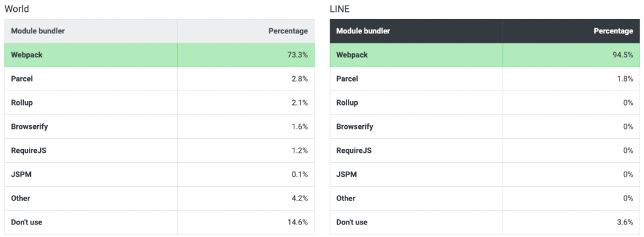
Task: Click the LINE table's dark Module bundler header
Action: pos(363,31)
